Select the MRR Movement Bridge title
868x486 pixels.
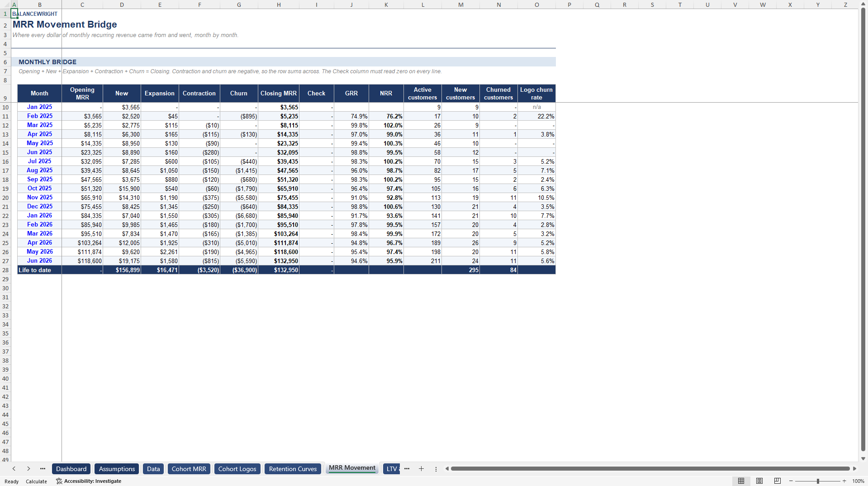(x=65, y=24)
